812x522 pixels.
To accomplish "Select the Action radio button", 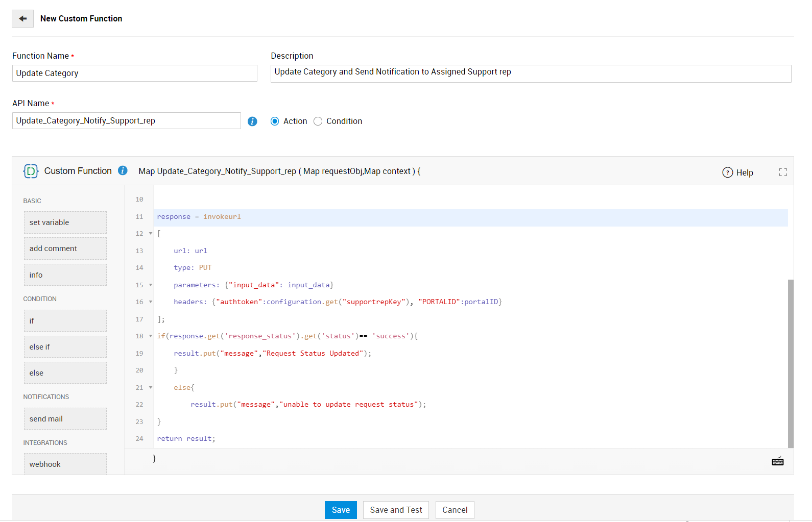I will coord(275,121).
